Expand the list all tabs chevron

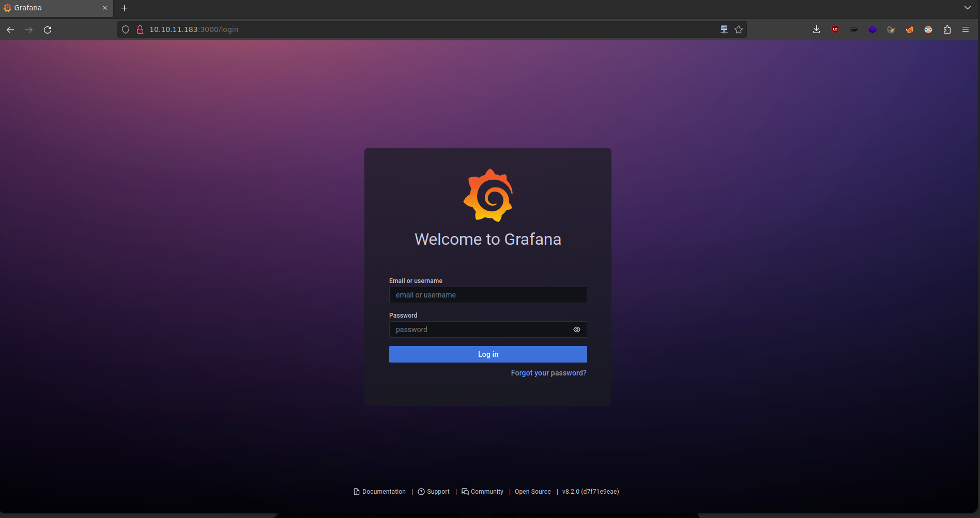(968, 8)
